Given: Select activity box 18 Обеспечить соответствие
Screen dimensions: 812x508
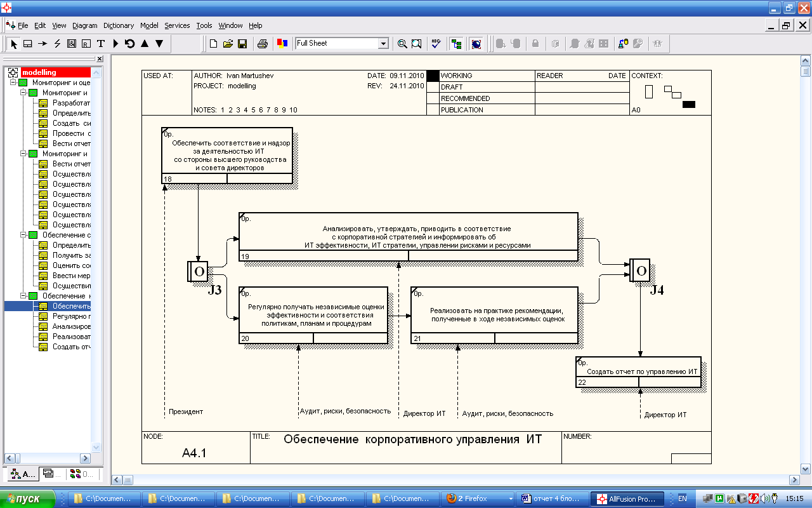Looking at the screenshot, I should pos(226,155).
